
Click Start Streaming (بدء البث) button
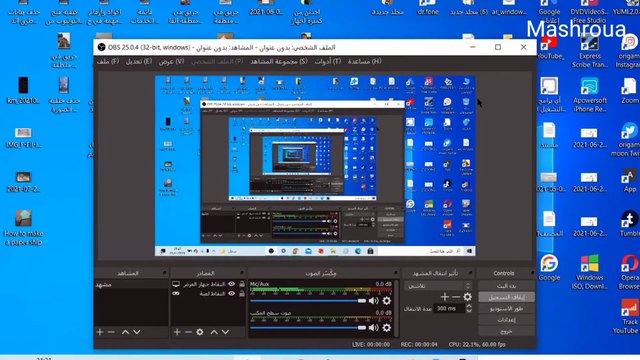pyautogui.click(x=506, y=286)
